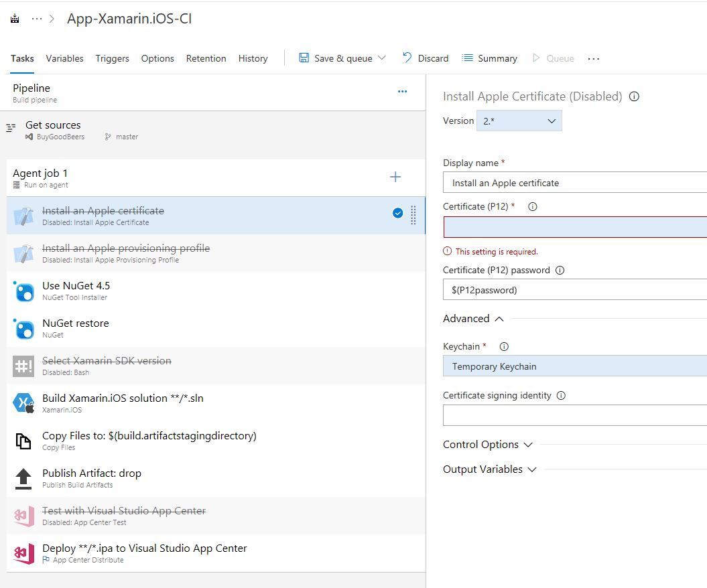
Task: Click the Certificate (P12) password field
Action: pos(575,289)
